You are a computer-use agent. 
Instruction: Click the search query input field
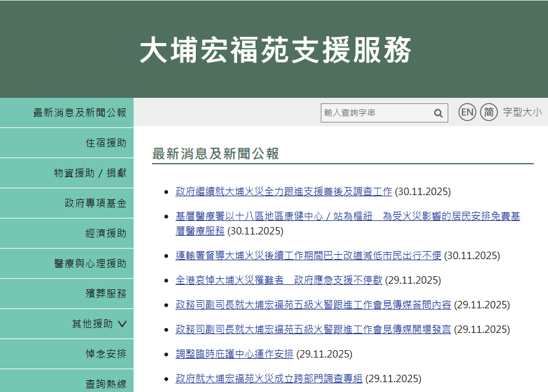point(376,113)
